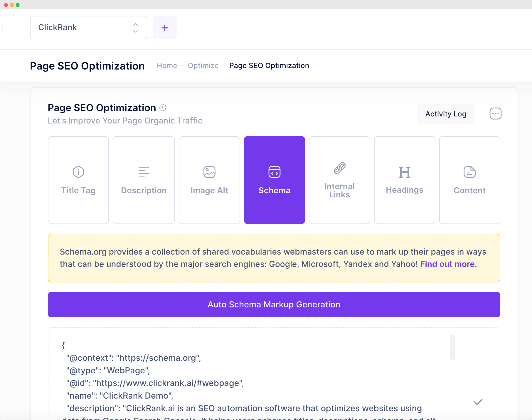Click the Page SEO Optimization breadcrumb
This screenshot has height=420, width=532.
point(269,65)
